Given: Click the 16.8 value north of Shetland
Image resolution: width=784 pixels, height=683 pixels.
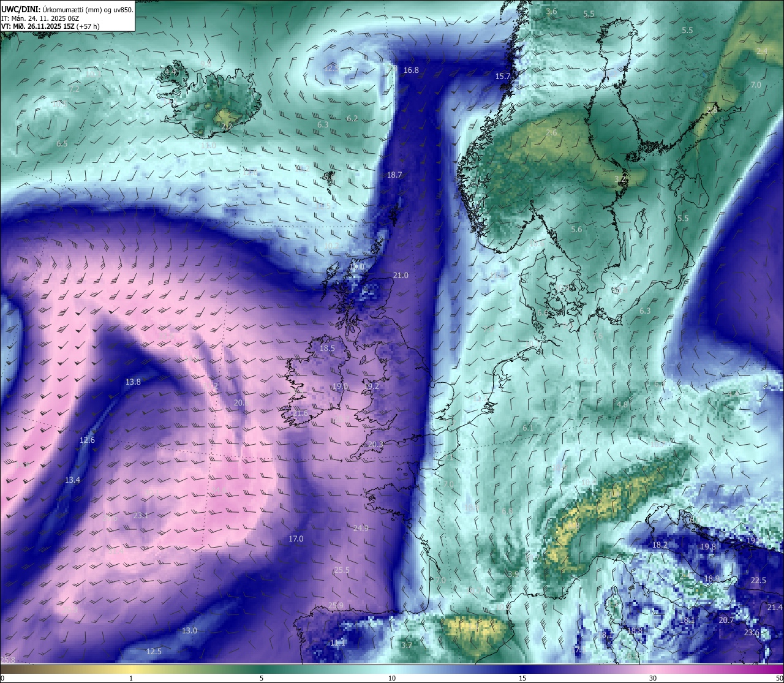Looking at the screenshot, I should coord(411,70).
